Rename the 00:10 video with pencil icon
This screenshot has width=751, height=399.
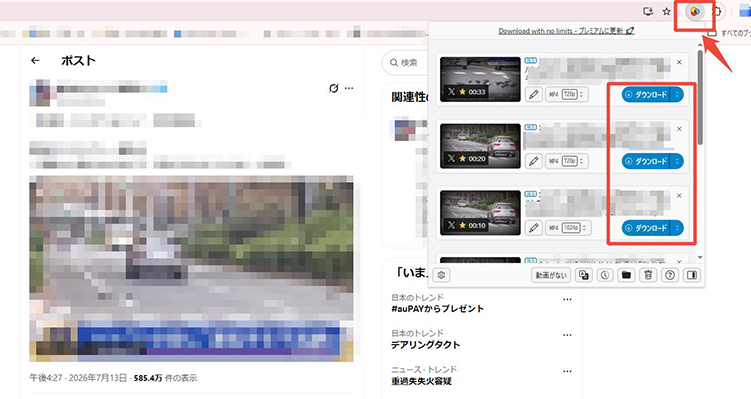tap(534, 228)
